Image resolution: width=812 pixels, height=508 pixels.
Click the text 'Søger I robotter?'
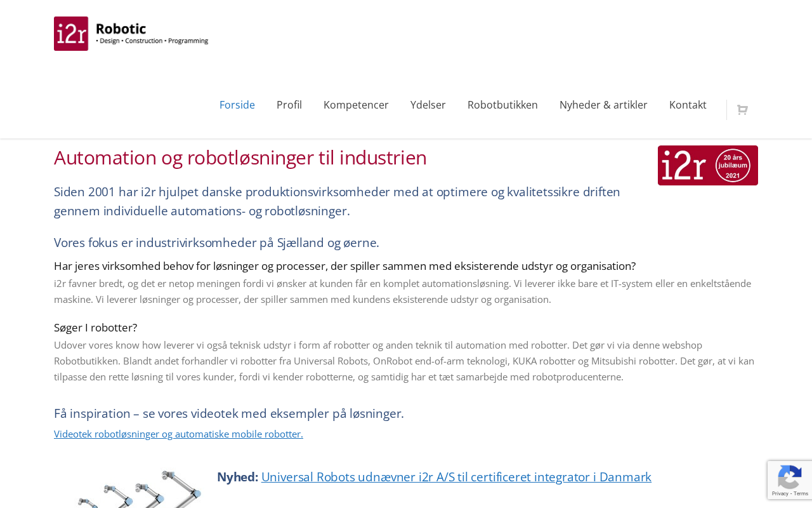pyautogui.click(x=95, y=328)
